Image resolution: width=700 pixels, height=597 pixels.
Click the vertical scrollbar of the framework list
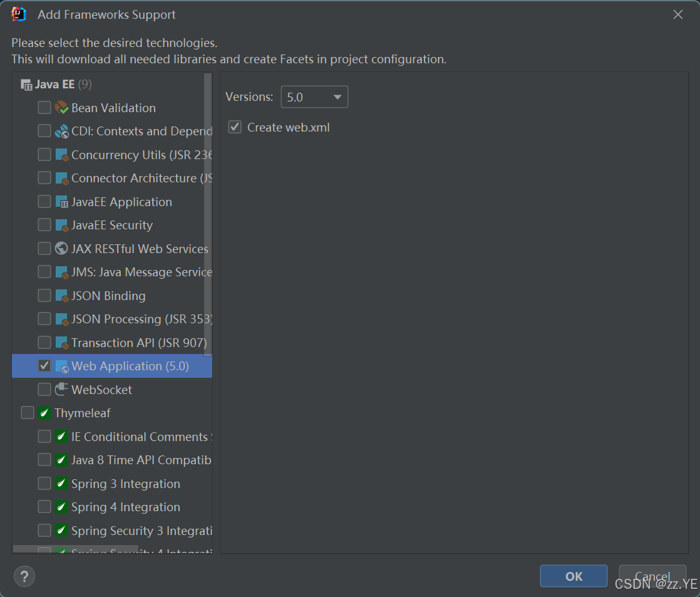point(208,214)
